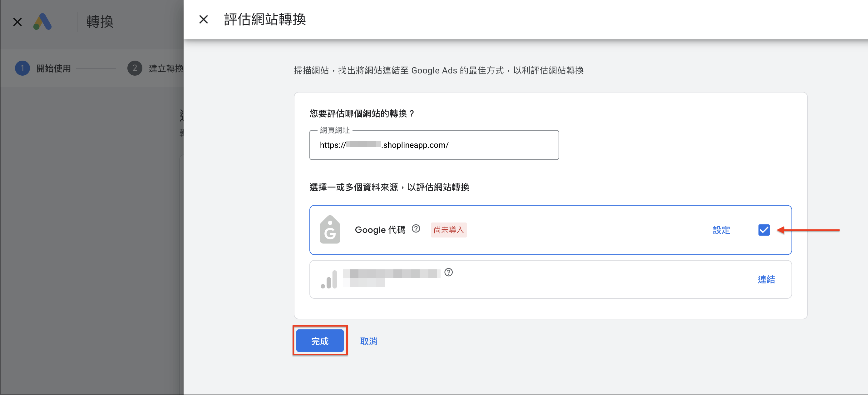Click the 轉換 page title
This screenshot has height=395, width=868.
coord(100,22)
